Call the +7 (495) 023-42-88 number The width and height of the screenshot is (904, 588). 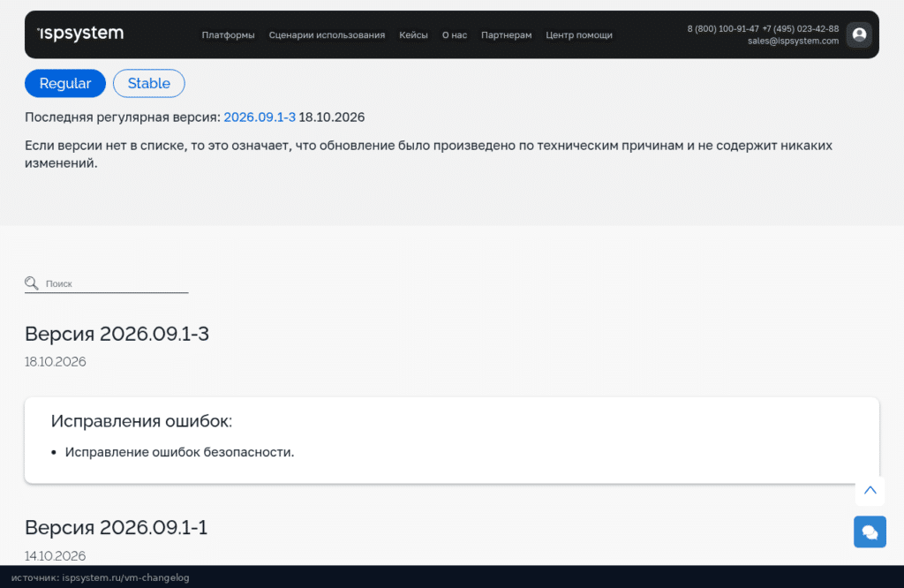pyautogui.click(x=800, y=29)
